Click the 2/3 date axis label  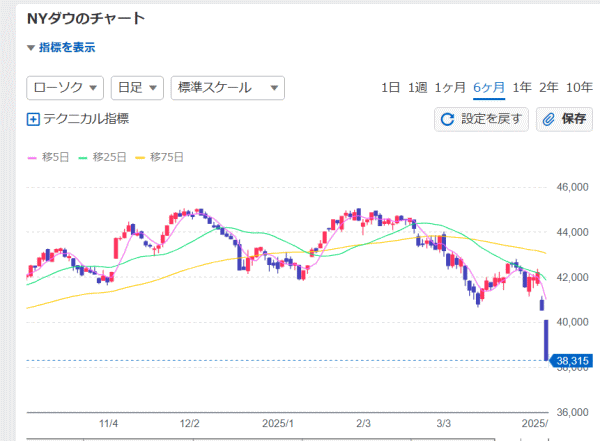(364, 424)
